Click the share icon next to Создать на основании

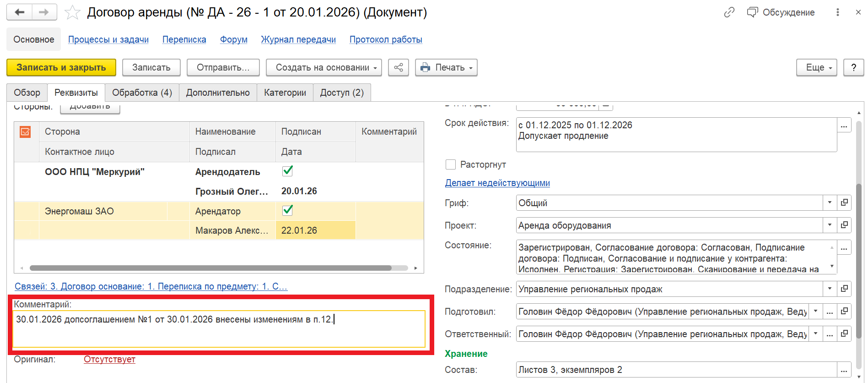coord(398,67)
